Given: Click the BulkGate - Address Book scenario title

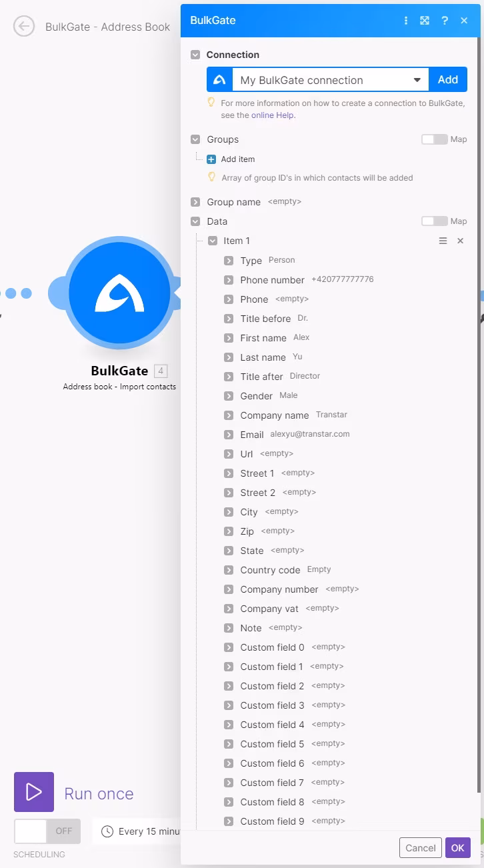Looking at the screenshot, I should (x=108, y=27).
